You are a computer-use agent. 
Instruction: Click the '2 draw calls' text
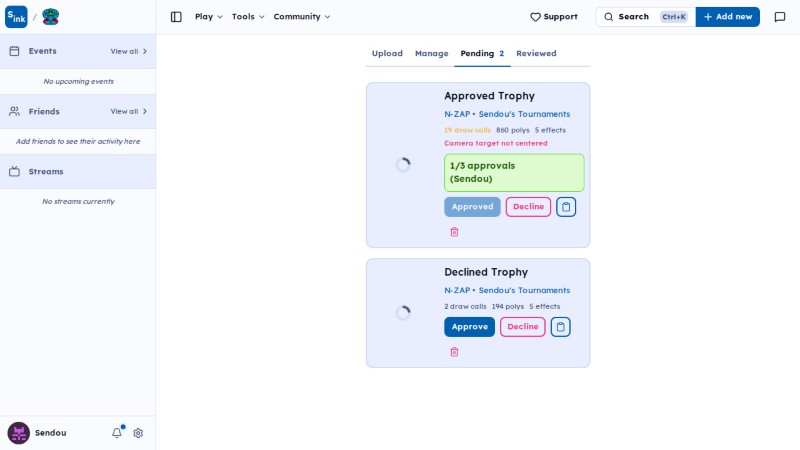[x=465, y=307]
